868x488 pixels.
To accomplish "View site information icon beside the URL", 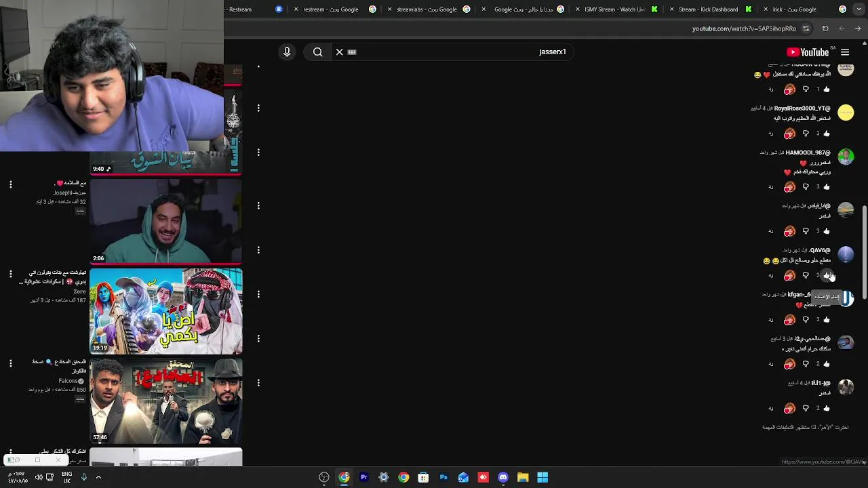I will click(806, 28).
